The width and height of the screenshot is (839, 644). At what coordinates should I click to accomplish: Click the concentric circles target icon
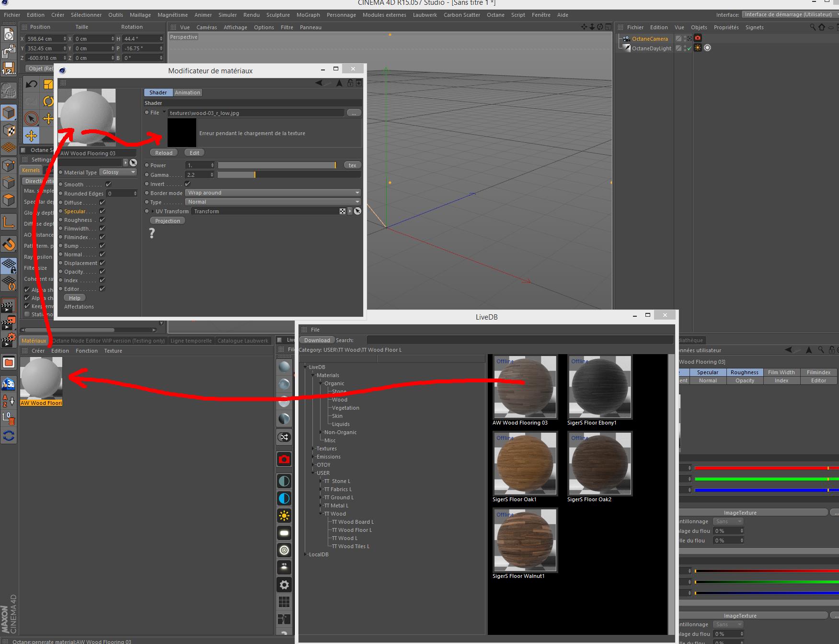[284, 550]
